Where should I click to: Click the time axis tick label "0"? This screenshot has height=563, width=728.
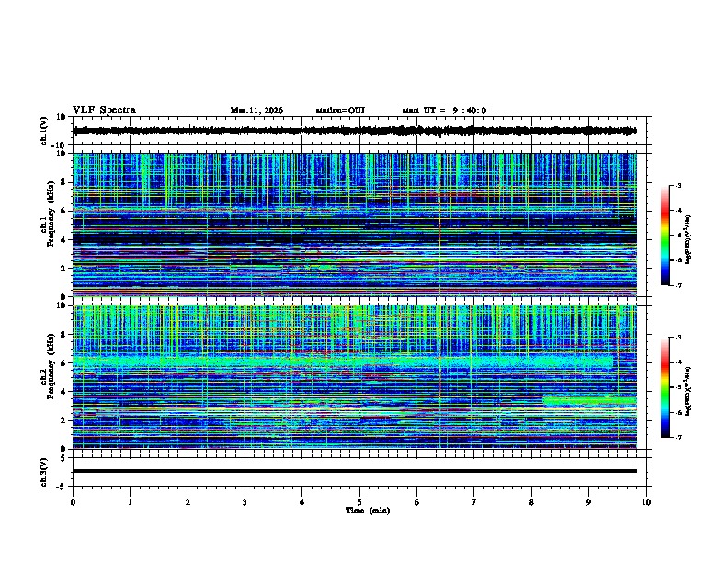click(x=73, y=502)
